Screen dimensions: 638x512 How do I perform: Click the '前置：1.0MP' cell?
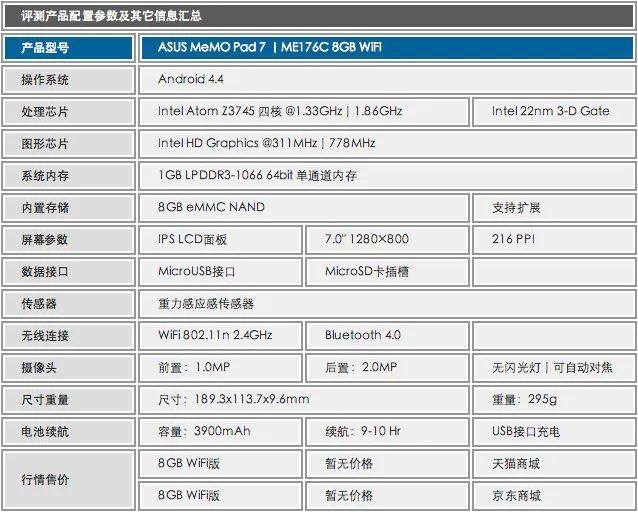[221, 368]
